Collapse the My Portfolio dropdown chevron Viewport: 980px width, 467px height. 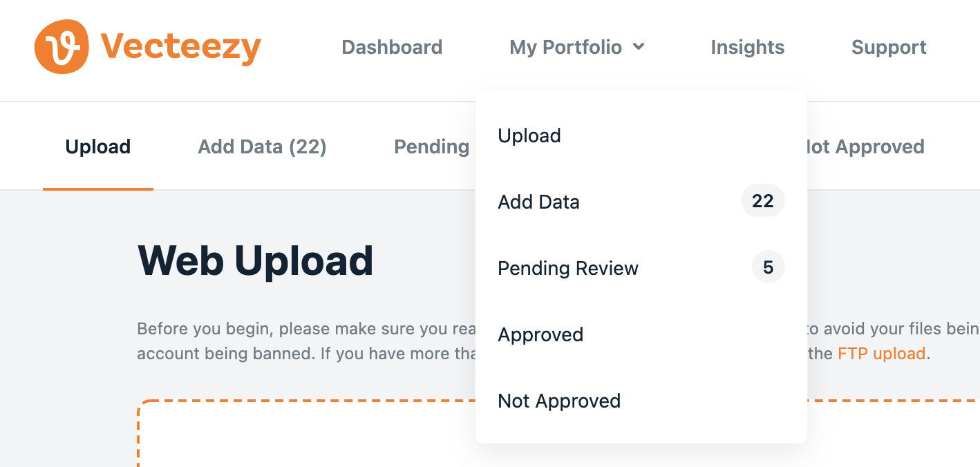pos(639,46)
